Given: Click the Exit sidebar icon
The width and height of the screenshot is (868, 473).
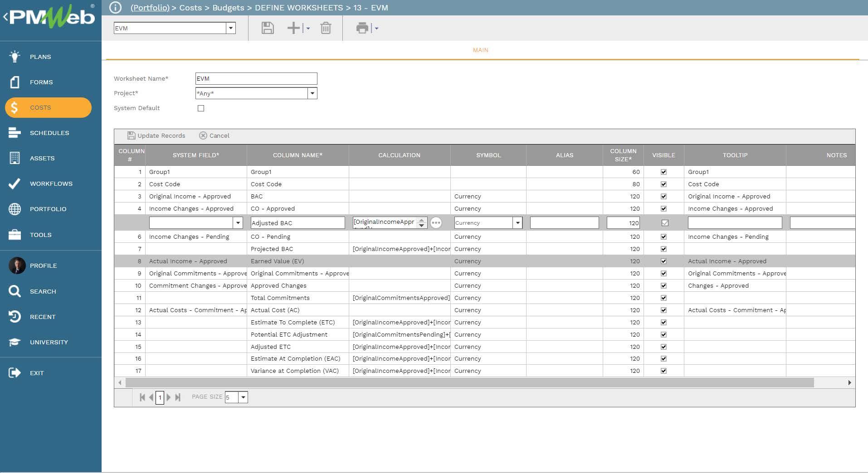Looking at the screenshot, I should tap(15, 373).
